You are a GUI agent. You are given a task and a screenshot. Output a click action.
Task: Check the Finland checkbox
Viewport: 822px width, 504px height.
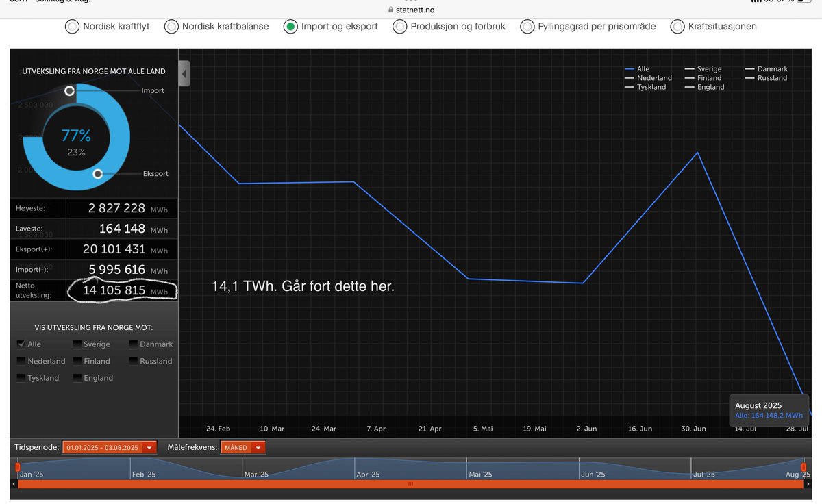click(x=77, y=361)
